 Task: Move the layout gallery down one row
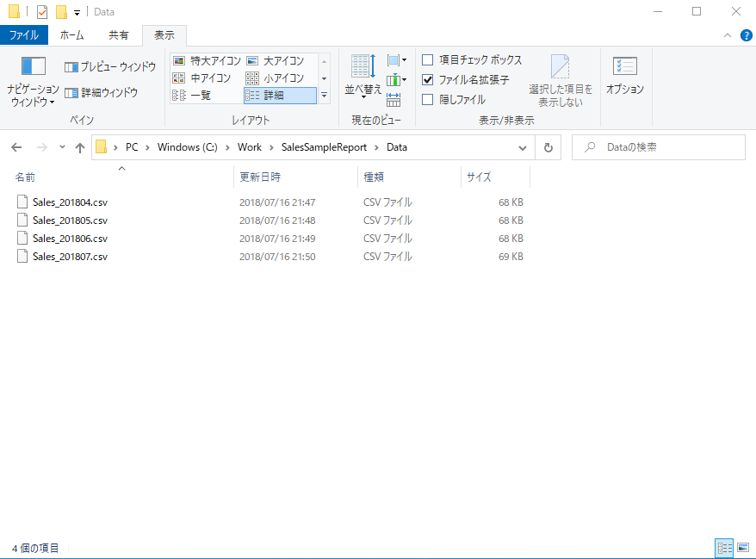click(x=324, y=78)
